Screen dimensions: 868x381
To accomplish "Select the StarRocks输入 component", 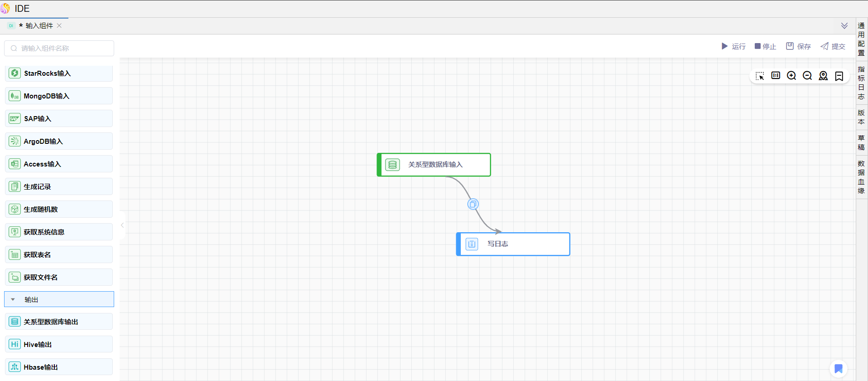I will pyautogui.click(x=59, y=73).
